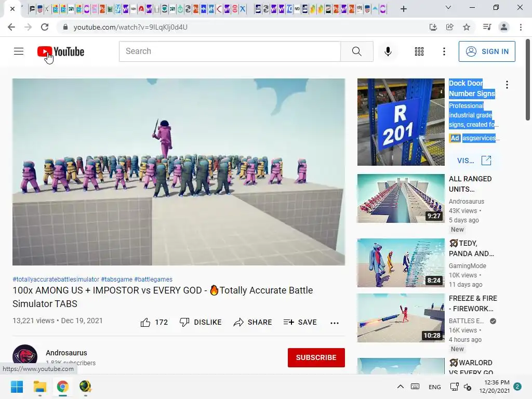Viewport: 532px width, 399px height.
Task: View site information lock icon
Action: (x=65, y=27)
